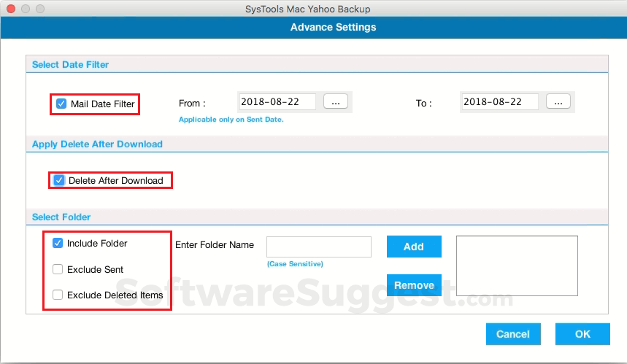The width and height of the screenshot is (627, 364).
Task: Click the From date field
Action: [x=277, y=102]
